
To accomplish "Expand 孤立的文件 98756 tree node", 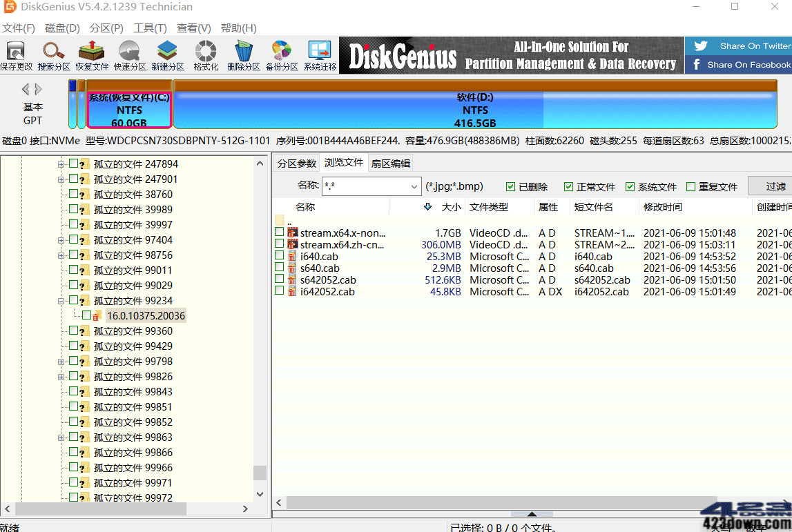I will (x=61, y=255).
